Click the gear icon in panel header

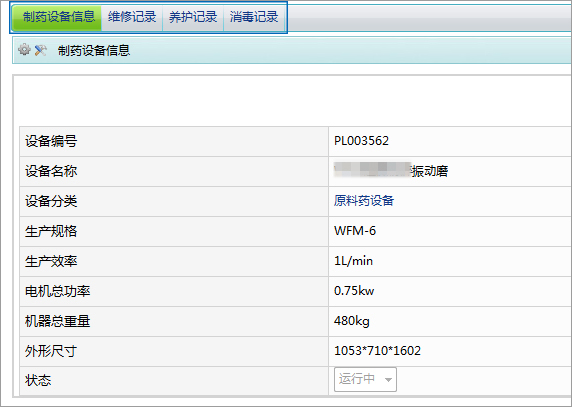tap(24, 49)
